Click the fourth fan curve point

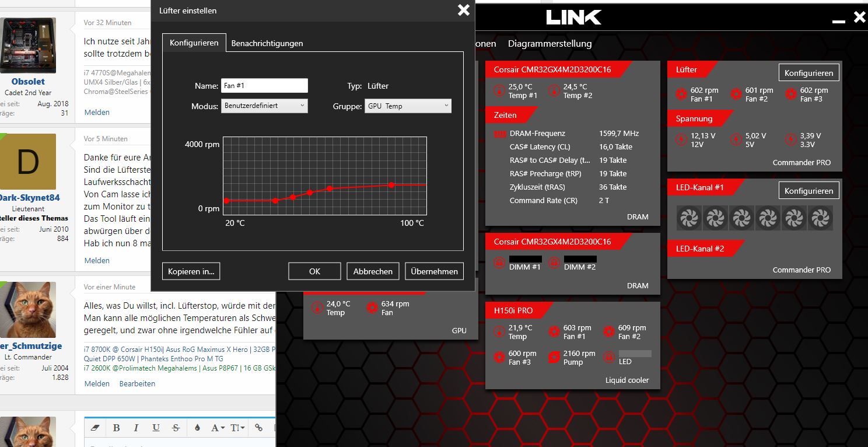[310, 193]
